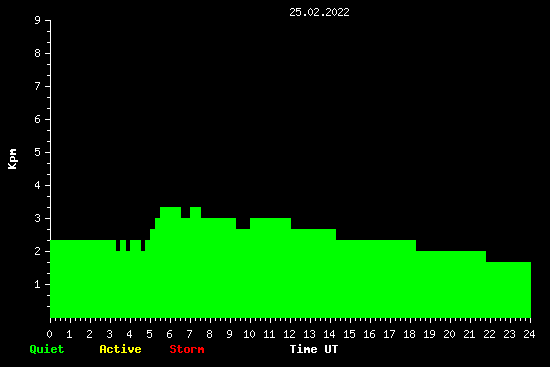Click hour 15 on the time axis
Viewport: 550px width, 367px height.
(349, 334)
